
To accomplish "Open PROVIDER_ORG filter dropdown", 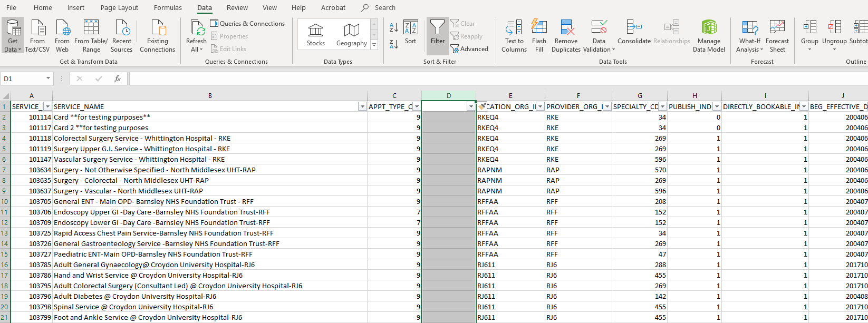I will (607, 106).
